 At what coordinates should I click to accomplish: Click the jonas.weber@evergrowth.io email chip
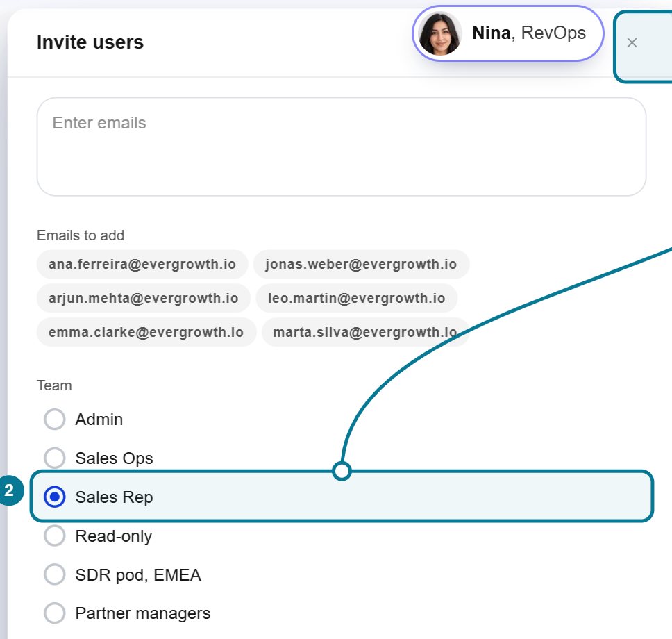click(361, 264)
